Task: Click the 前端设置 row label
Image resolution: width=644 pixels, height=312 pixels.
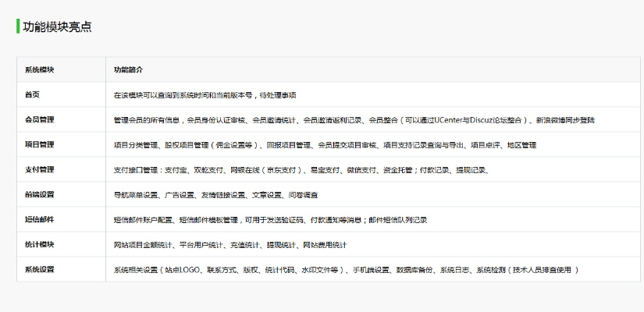Action: [39, 194]
